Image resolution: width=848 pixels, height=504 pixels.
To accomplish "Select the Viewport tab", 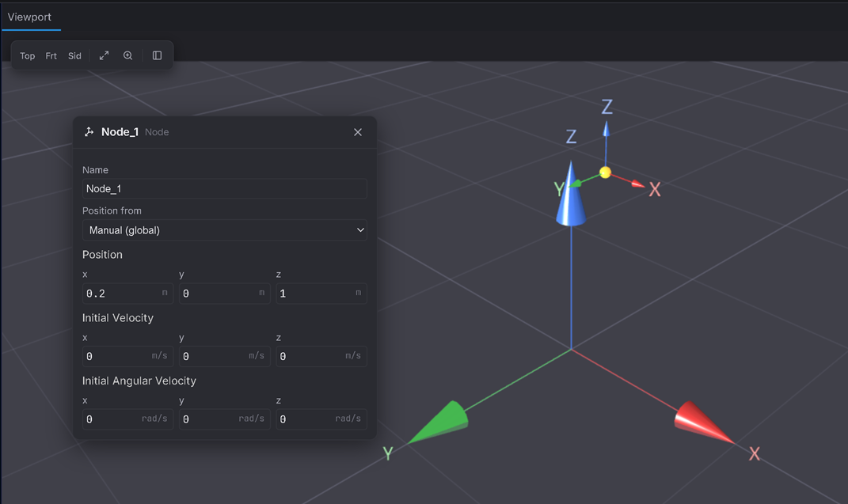I will 30,17.
